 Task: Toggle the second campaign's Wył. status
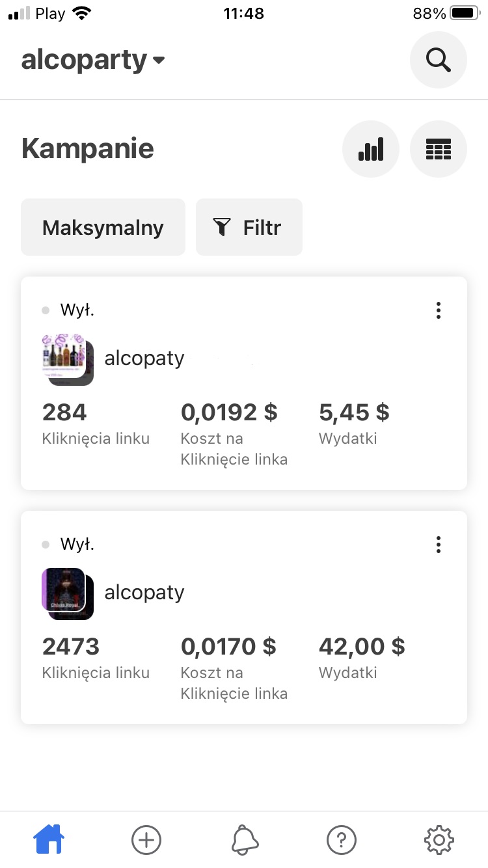(69, 545)
